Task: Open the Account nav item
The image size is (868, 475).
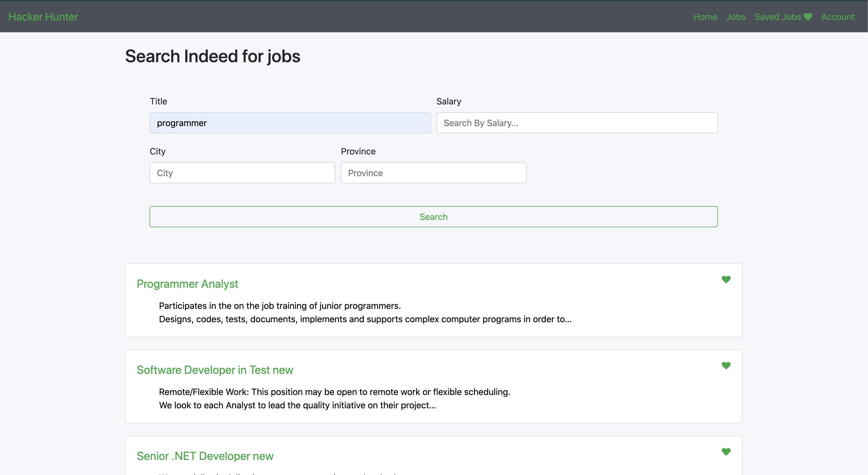Action: click(x=838, y=17)
